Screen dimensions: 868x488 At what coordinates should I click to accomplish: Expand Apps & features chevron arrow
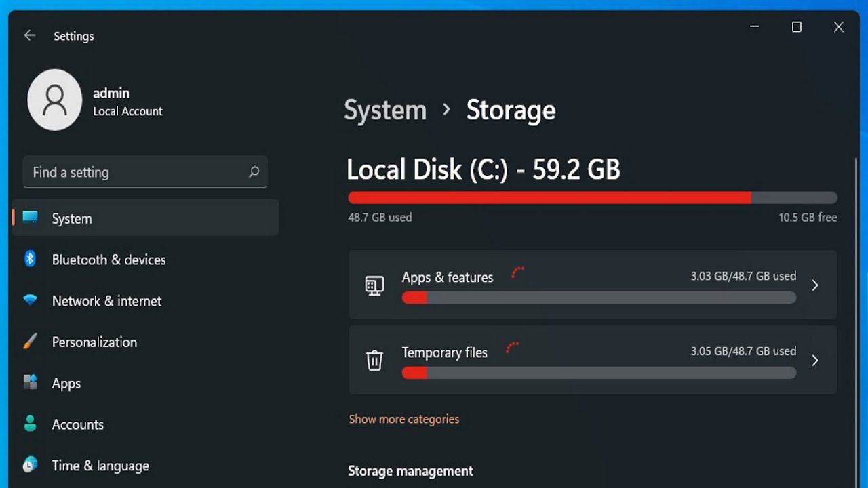tap(815, 285)
